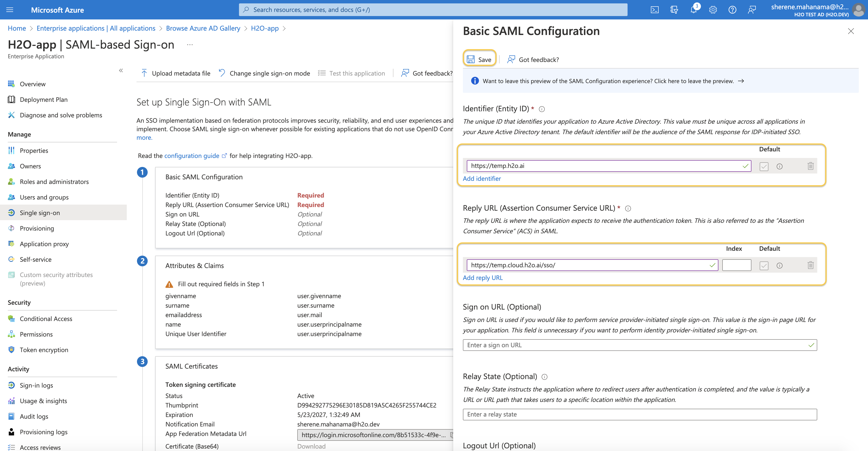Open Properties in left menu
868x451 pixels.
[x=63, y=151]
